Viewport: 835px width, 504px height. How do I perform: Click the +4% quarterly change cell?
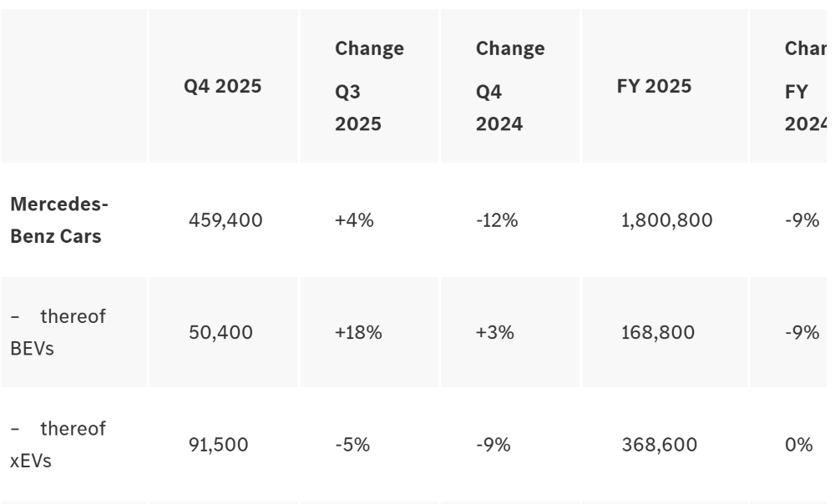point(354,220)
